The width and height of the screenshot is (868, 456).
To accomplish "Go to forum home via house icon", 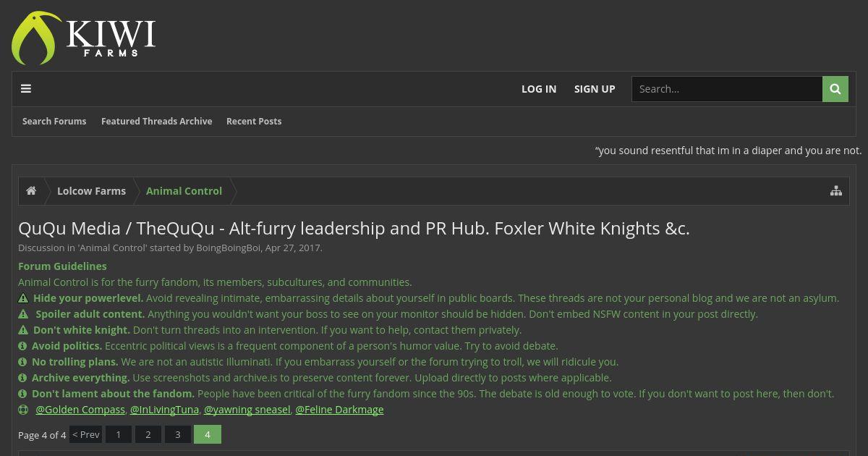I will click(31, 191).
